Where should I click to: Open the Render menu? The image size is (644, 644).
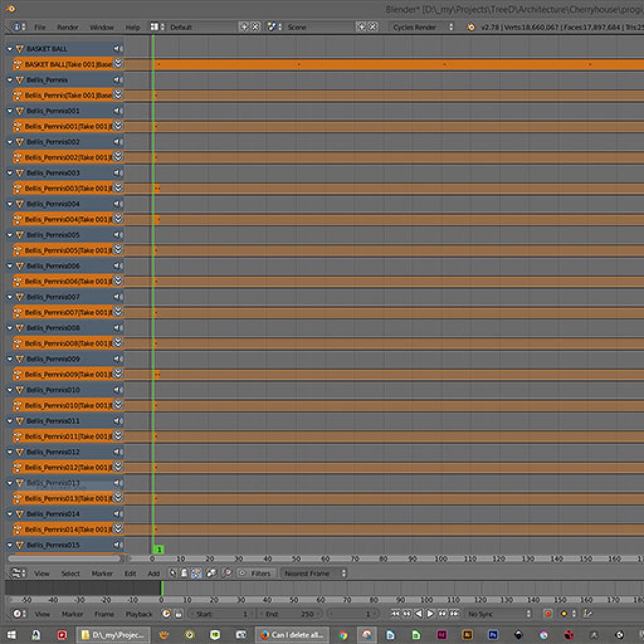click(68, 27)
